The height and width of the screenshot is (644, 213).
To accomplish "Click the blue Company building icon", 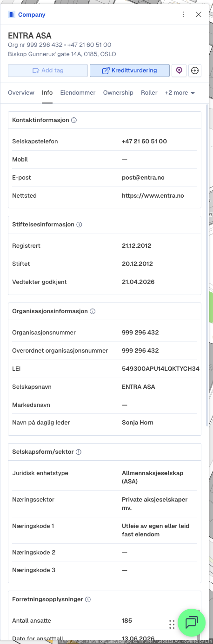I will 12,14.
